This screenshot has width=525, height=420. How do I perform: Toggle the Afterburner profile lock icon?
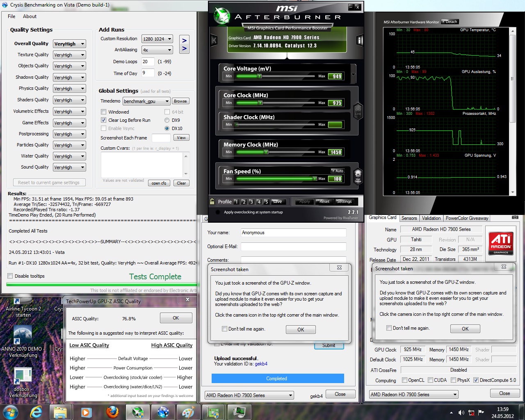pos(212,201)
